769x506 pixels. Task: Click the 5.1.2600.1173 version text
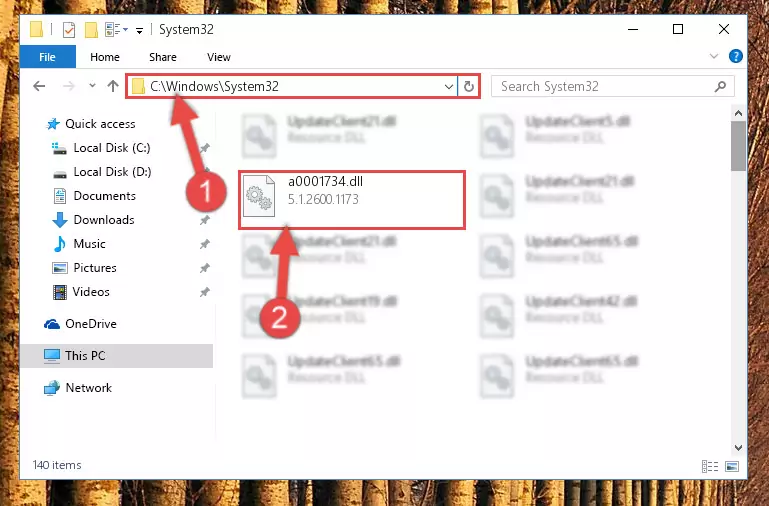tap(323, 199)
